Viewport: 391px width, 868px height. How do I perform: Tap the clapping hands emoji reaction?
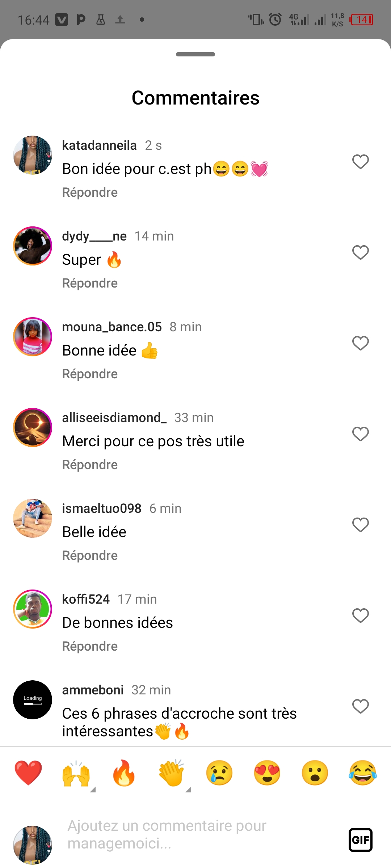[172, 773]
